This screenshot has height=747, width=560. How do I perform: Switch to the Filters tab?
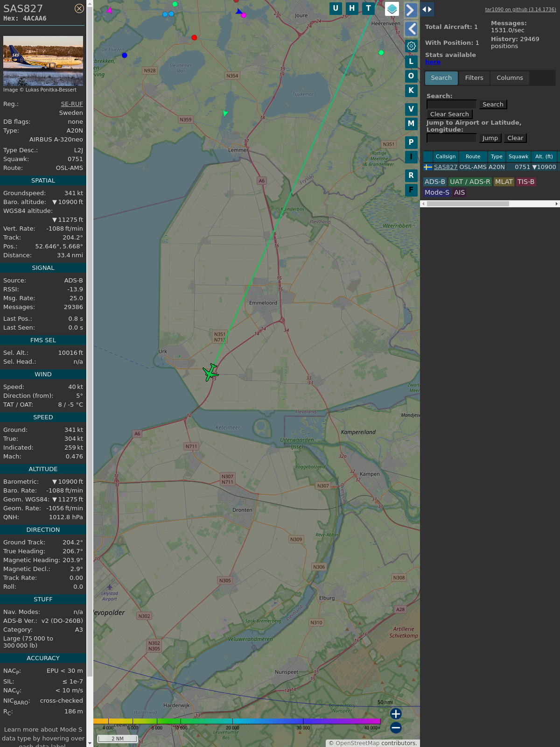tap(474, 78)
